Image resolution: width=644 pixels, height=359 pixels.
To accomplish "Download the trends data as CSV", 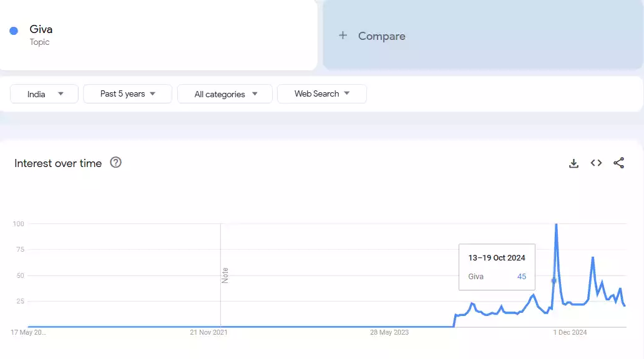I will click(x=573, y=163).
